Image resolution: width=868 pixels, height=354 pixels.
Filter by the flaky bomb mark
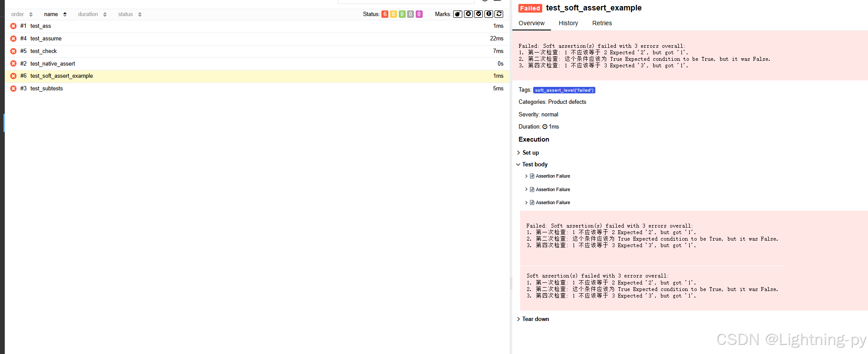click(457, 14)
